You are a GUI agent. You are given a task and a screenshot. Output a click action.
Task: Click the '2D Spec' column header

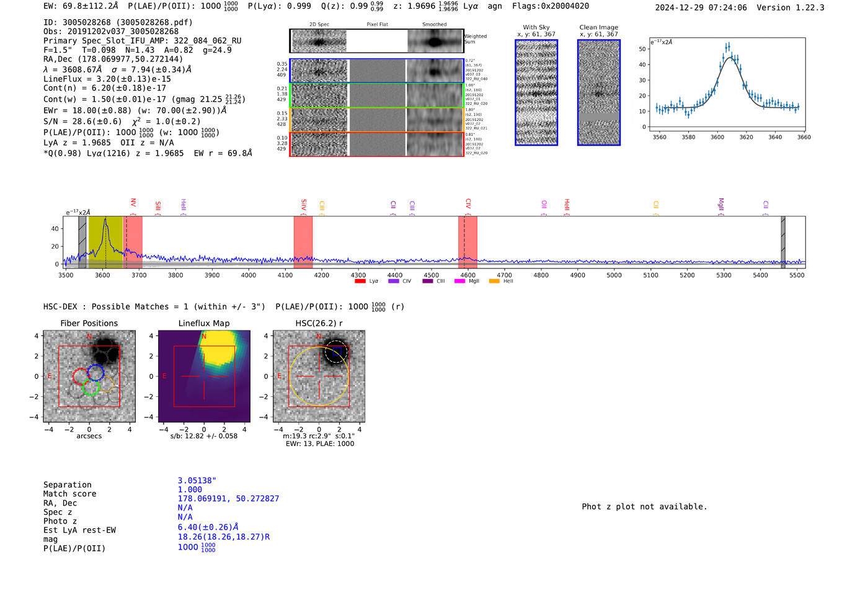pyautogui.click(x=319, y=25)
